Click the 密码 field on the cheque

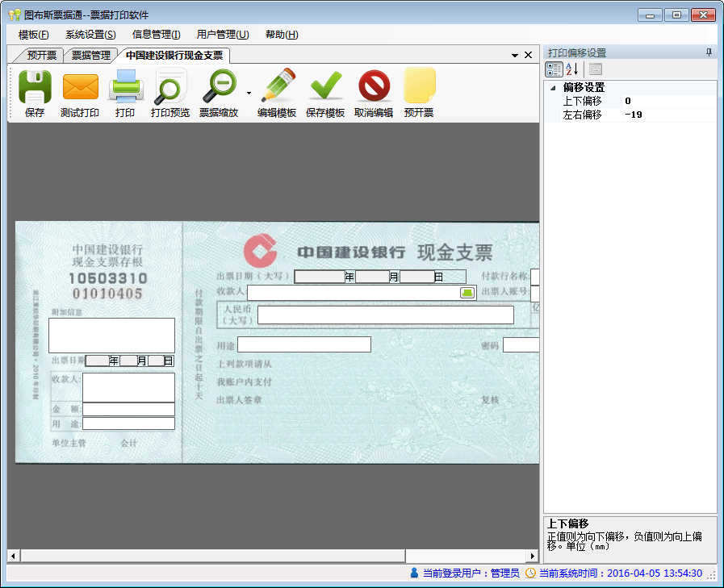521,344
